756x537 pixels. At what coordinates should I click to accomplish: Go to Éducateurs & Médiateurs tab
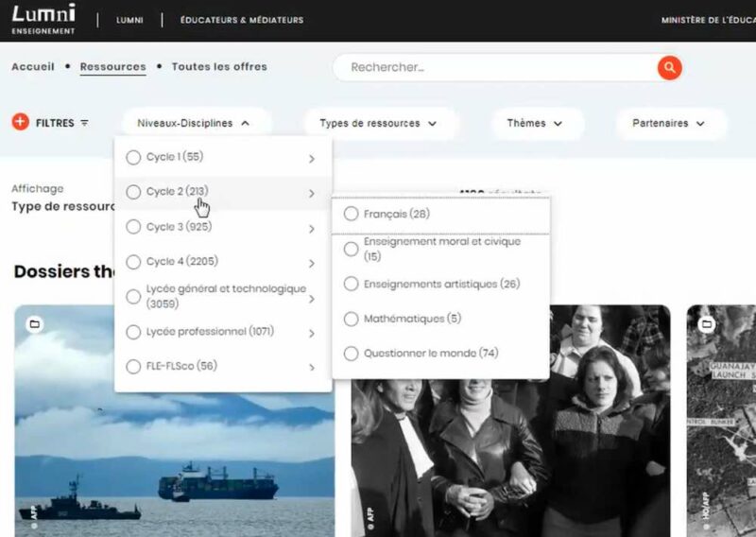coord(242,20)
